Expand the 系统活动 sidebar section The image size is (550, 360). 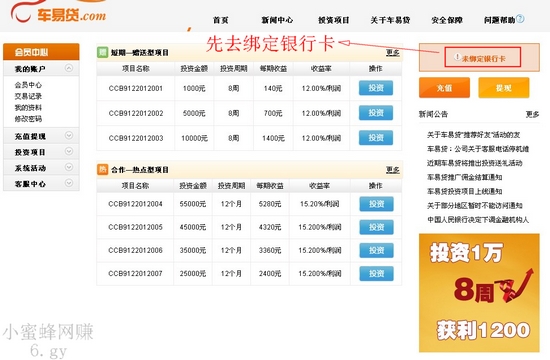click(69, 167)
